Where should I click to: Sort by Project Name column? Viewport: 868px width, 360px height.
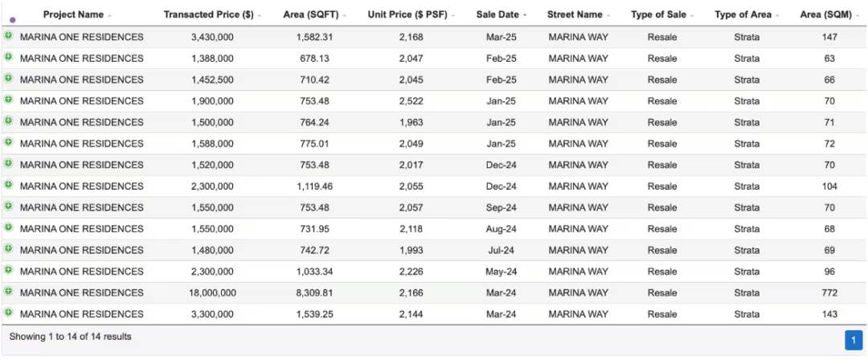click(73, 14)
